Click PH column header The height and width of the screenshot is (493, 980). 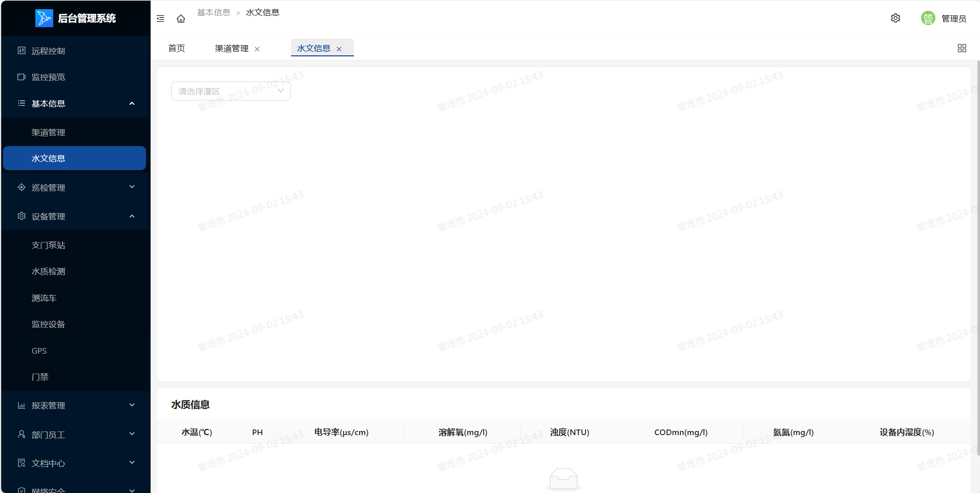pos(257,432)
